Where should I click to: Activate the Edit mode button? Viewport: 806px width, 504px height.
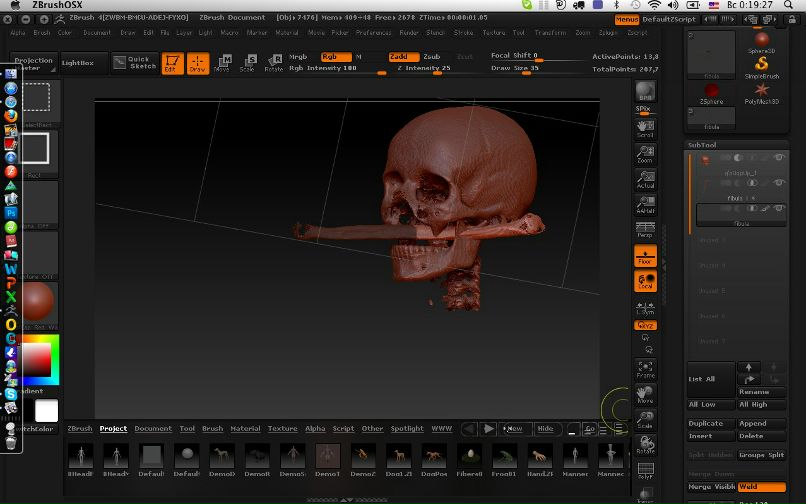173,64
